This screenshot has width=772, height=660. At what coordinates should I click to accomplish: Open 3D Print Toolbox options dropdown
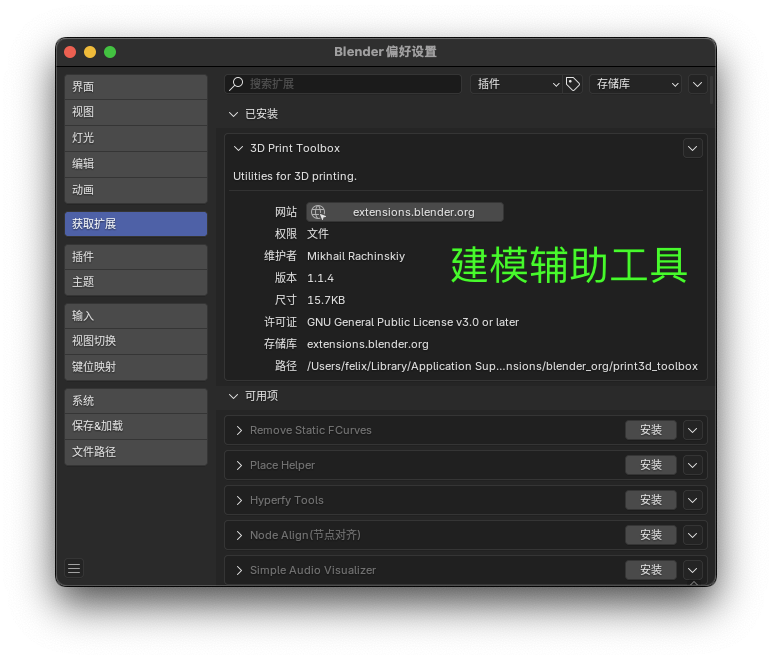pyautogui.click(x=692, y=148)
